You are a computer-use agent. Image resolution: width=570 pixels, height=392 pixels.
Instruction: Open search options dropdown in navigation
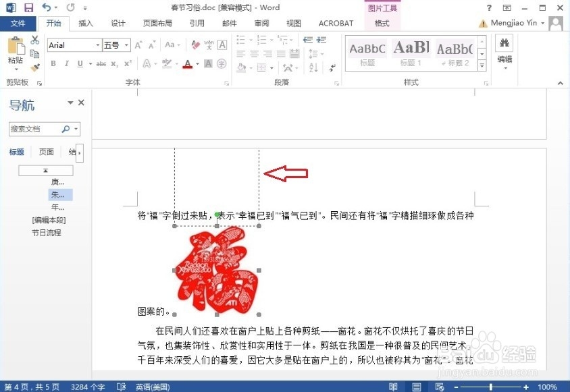click(76, 129)
